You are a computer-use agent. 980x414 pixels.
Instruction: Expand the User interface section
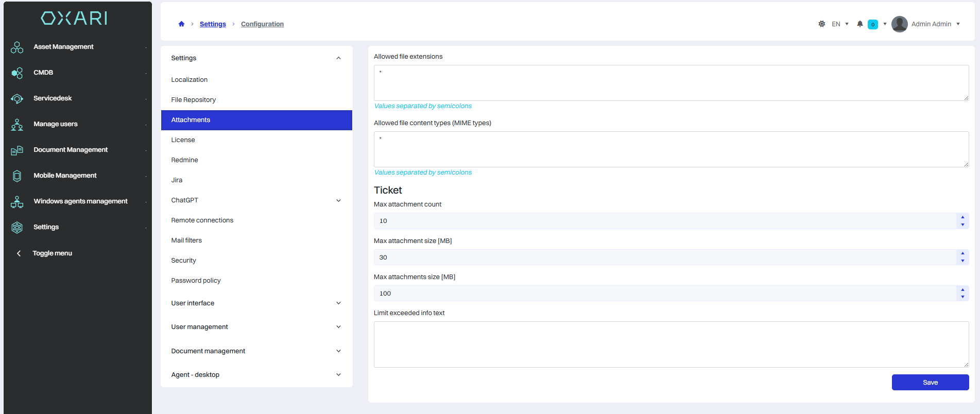pos(338,303)
